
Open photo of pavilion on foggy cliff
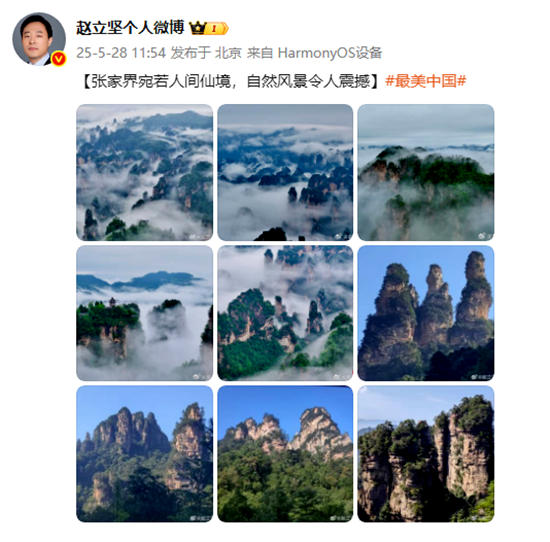(x=145, y=313)
